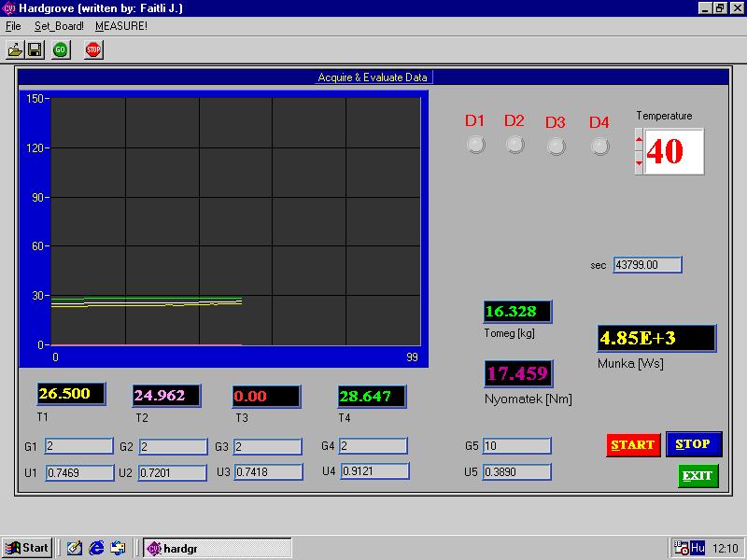
Task: Click the T2 display showing 24.962
Action: coord(166,396)
